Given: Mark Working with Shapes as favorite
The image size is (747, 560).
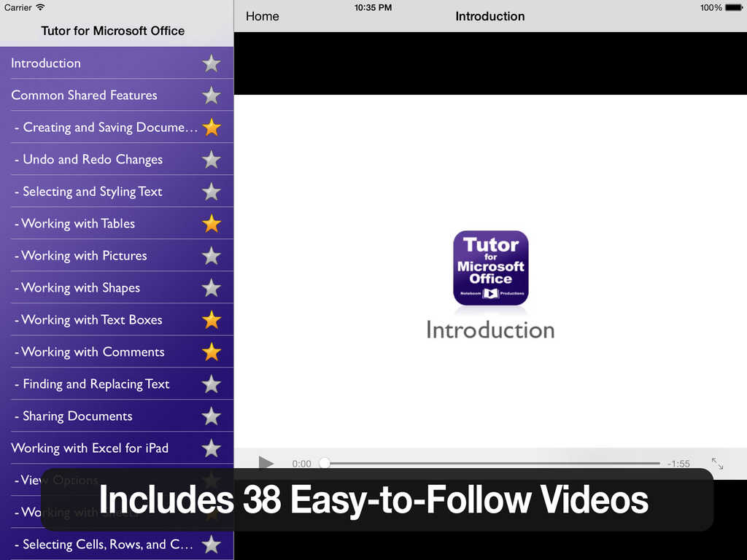Looking at the screenshot, I should point(212,288).
